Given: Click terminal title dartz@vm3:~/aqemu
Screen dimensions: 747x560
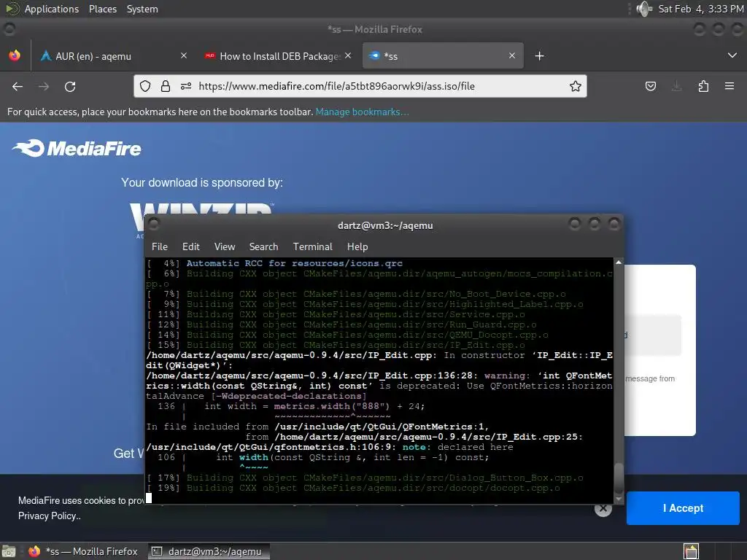Looking at the screenshot, I should [x=385, y=226].
